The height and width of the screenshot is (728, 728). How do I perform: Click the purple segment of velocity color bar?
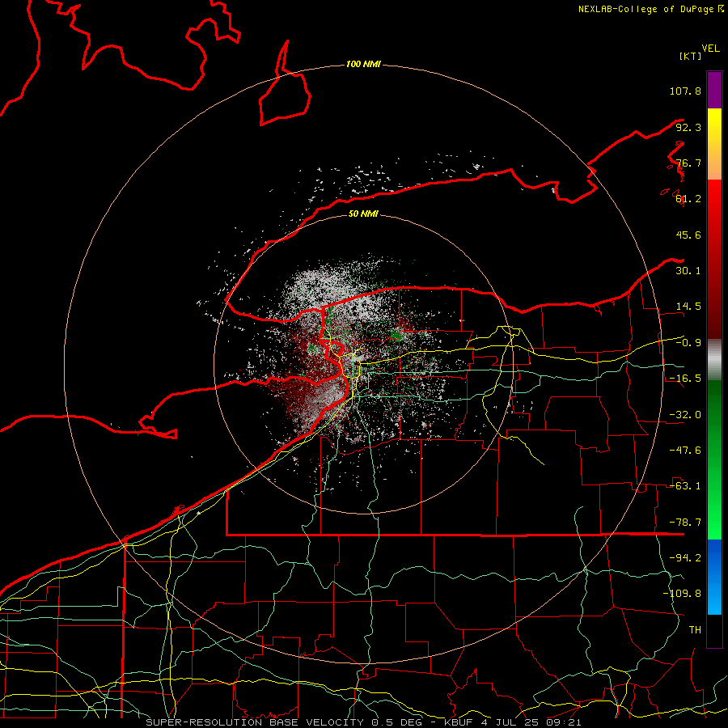pos(714,90)
